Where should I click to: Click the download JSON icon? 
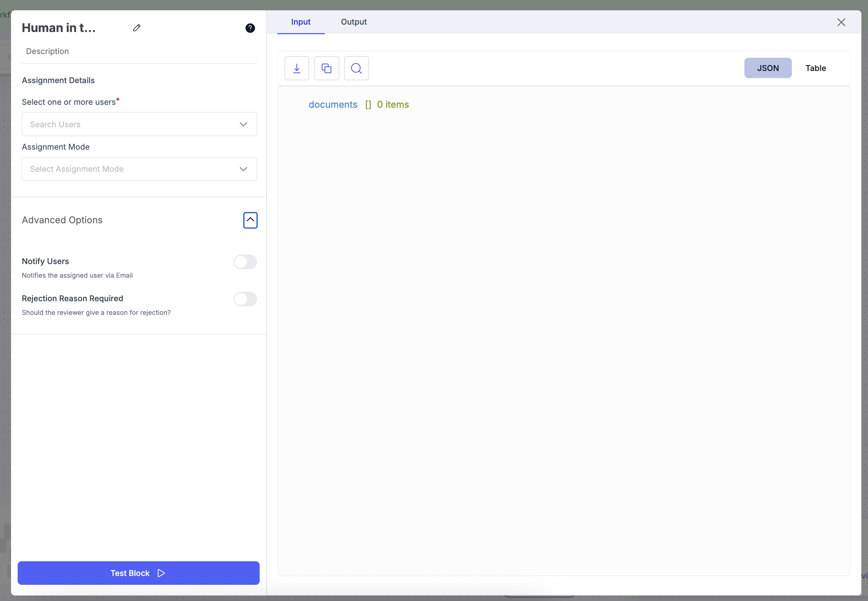(297, 68)
